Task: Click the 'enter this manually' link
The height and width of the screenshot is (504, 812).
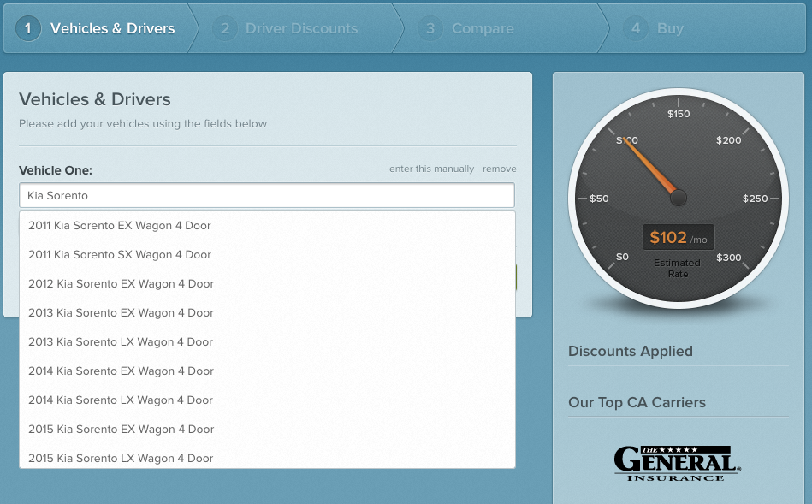Action: point(431,169)
